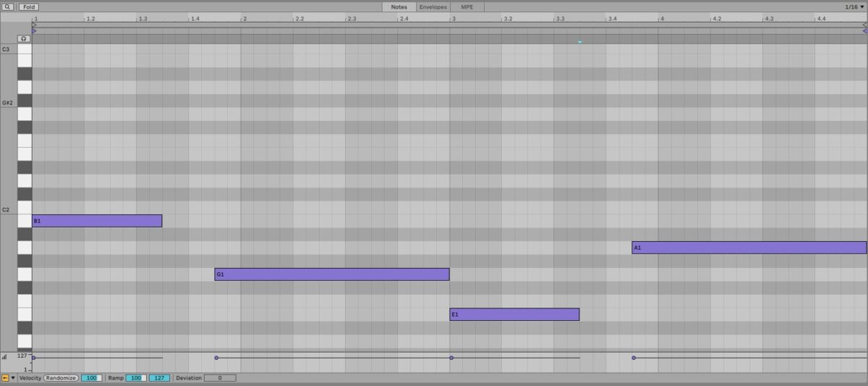Click the cyan insert marker triangle
The height and width of the screenshot is (386, 868).
pyautogui.click(x=579, y=42)
